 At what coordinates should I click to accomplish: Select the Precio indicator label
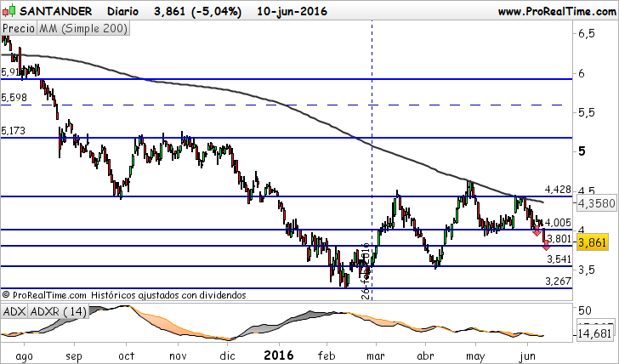(19, 29)
